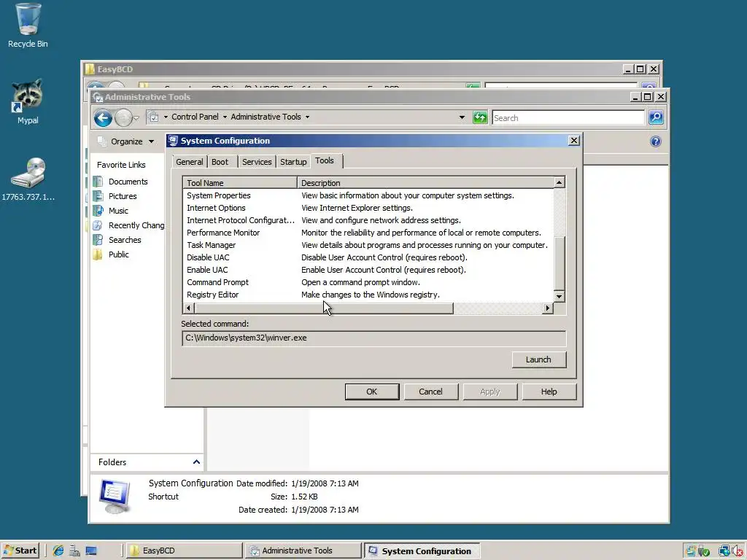747x560 pixels.
Task: Click the Search box in Administrative Tools
Action: [x=568, y=117]
